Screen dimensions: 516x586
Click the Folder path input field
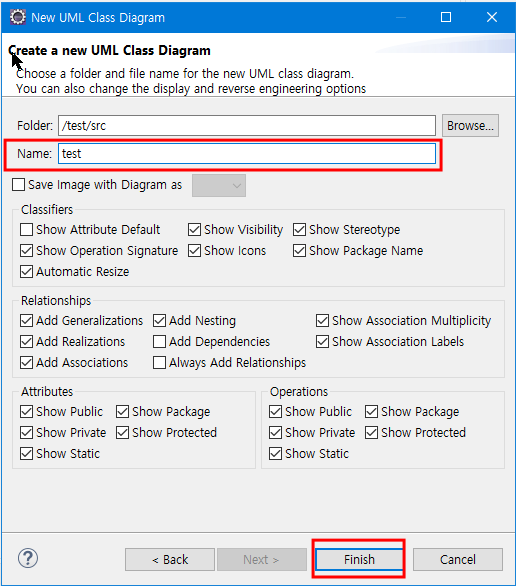point(247,126)
